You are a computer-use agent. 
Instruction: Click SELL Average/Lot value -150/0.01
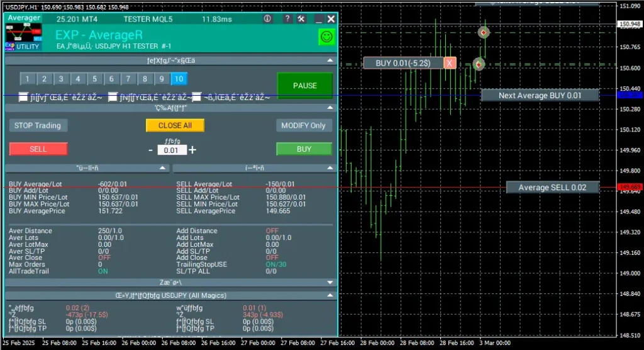(280, 184)
